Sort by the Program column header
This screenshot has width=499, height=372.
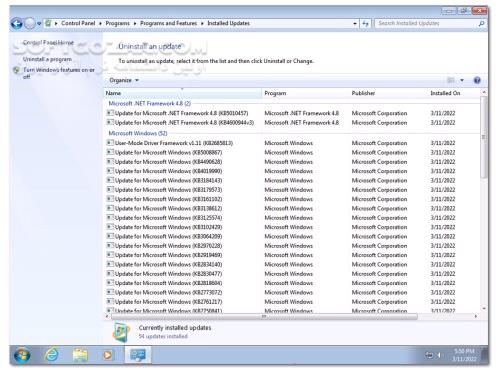click(305, 93)
